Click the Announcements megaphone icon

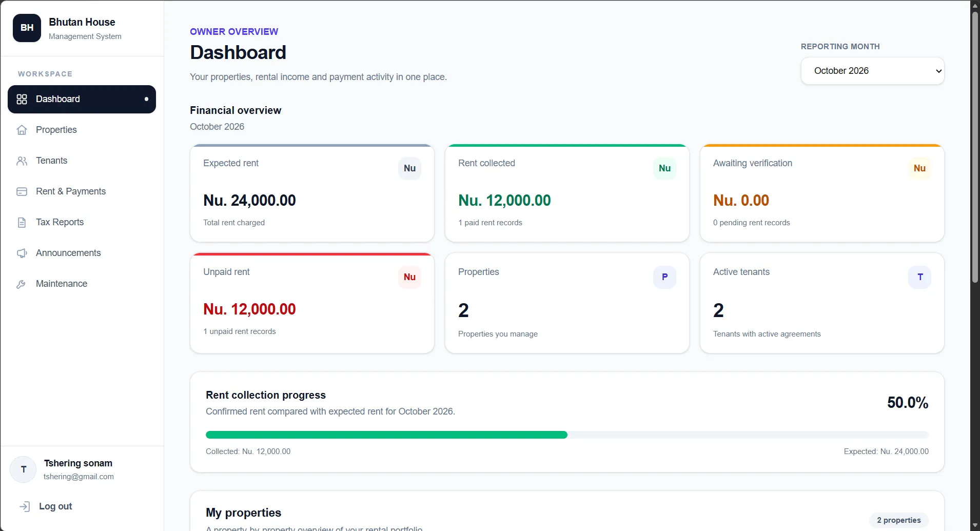pos(22,253)
